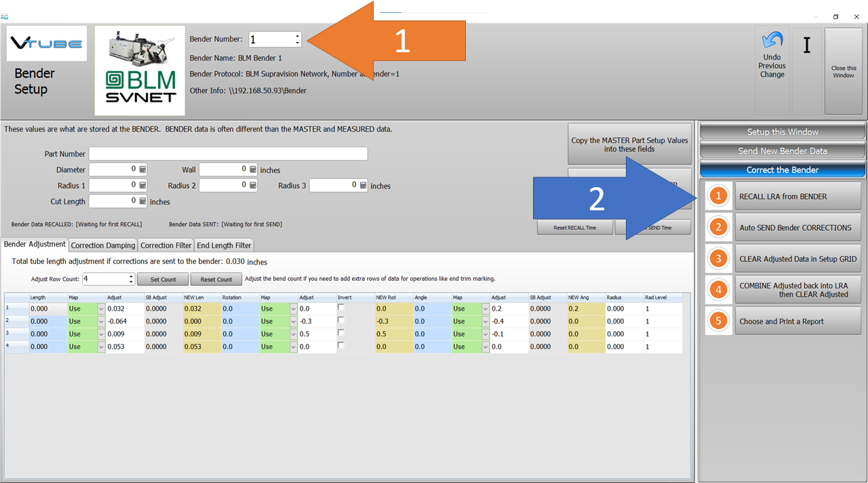
Task: Click orange step 3 circle icon
Action: (718, 258)
